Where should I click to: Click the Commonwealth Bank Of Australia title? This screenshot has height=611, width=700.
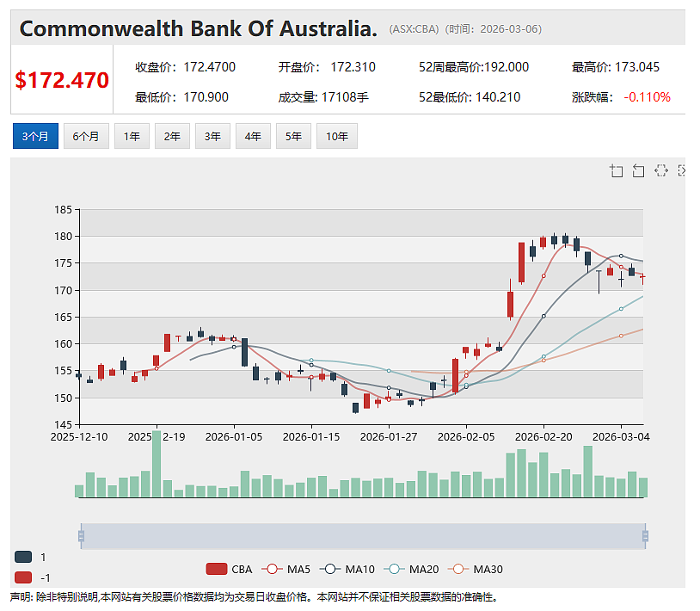coord(198,28)
